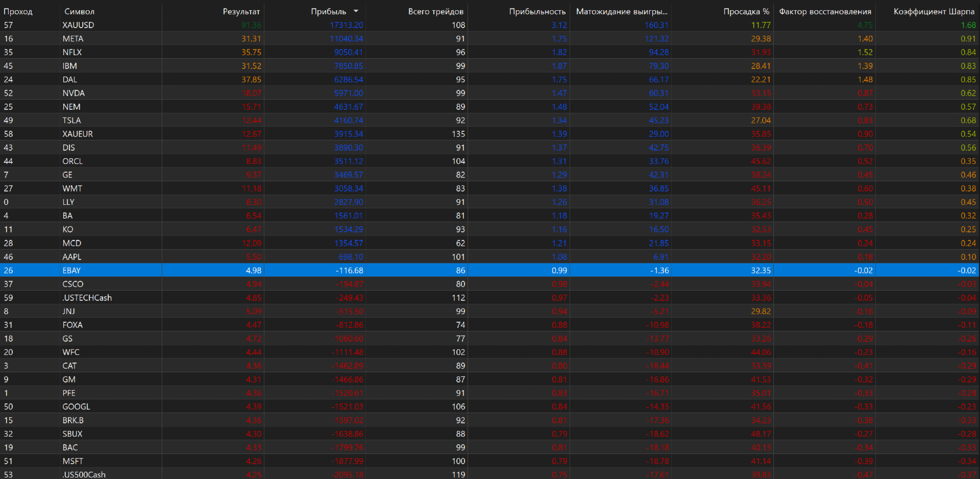Viewport: 980px width, 479px height.
Task: Click the KO symbol cell
Action: click(68, 229)
